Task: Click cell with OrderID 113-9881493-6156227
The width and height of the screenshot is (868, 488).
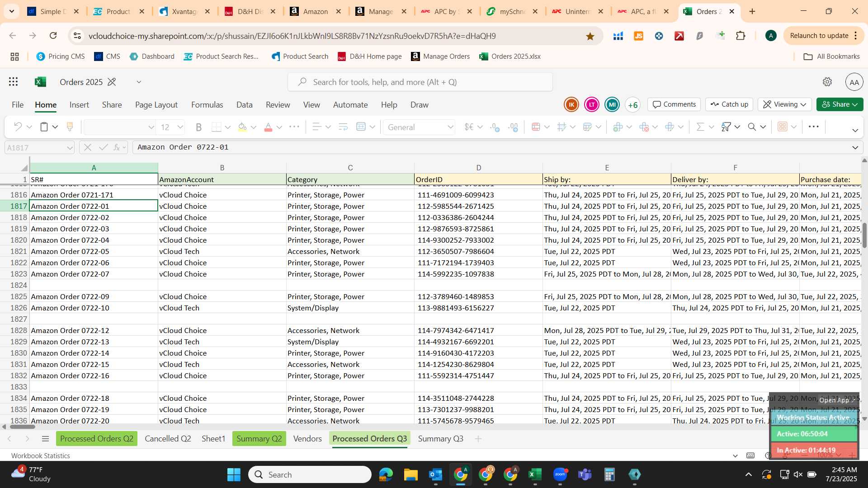Action: pyautogui.click(x=478, y=308)
